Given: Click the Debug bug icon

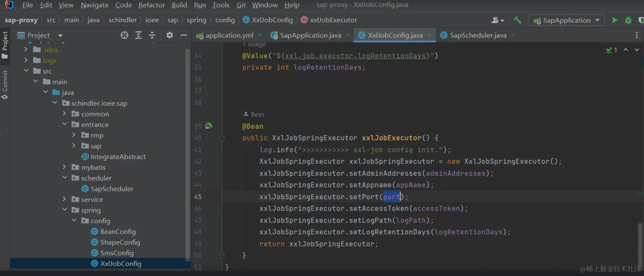Looking at the screenshot, I should pyautogui.click(x=628, y=20).
